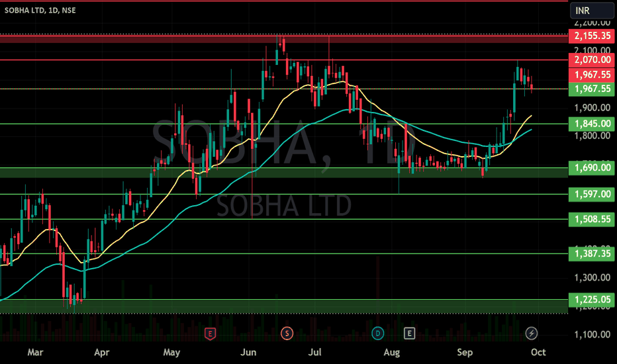The image size is (617, 364).
Task: Click the lightning bolt icon near Oct
Action: coord(532,334)
